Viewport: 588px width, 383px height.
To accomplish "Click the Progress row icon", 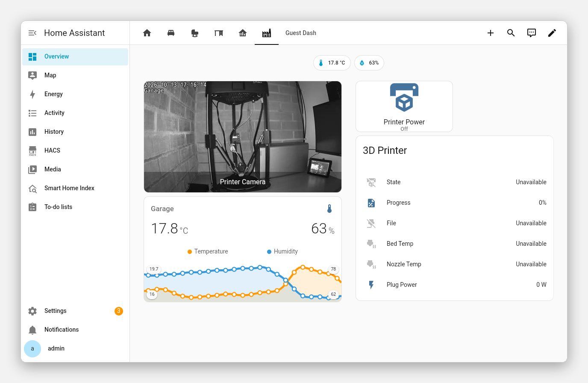I will point(371,203).
